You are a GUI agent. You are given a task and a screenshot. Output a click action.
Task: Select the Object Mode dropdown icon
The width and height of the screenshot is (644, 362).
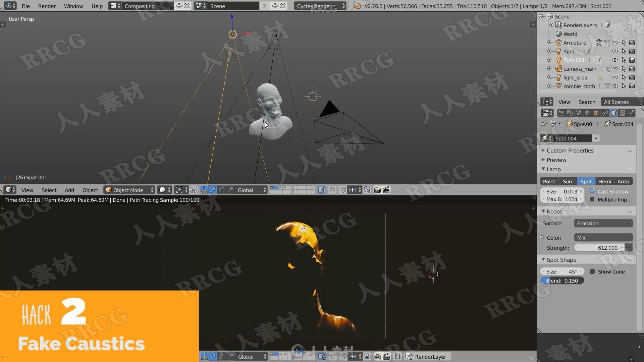click(x=153, y=190)
